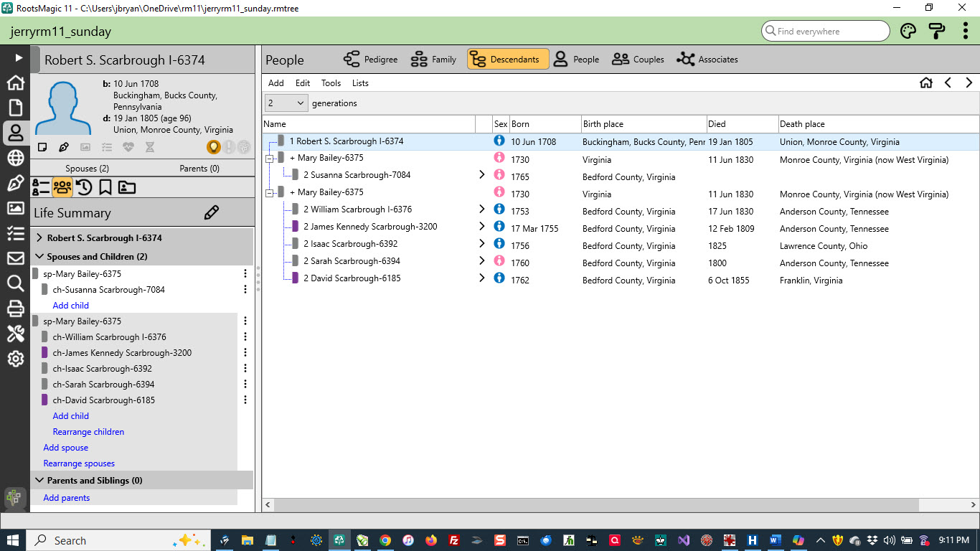Open the Media image icon in sidebar
Screen dimensions: 980x551
point(15,208)
